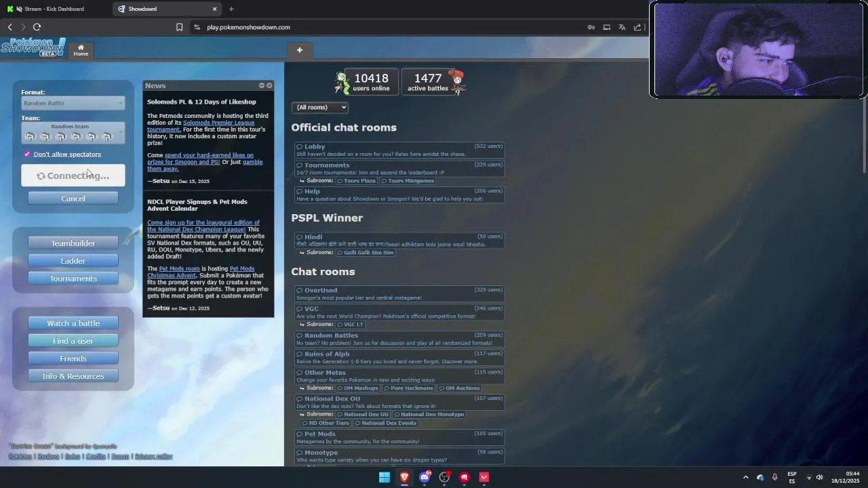The width and height of the screenshot is (868, 488).
Task: Click the Connecting... battle button
Action: pyautogui.click(x=73, y=176)
